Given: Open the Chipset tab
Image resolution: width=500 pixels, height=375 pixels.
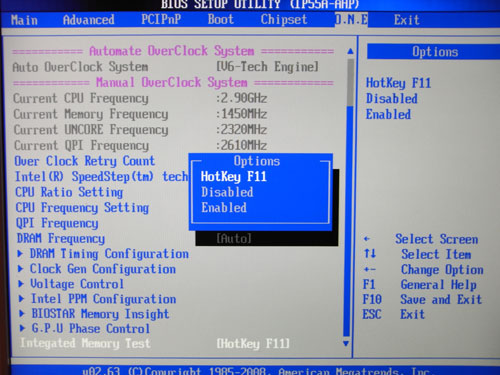Looking at the screenshot, I should click(284, 19).
